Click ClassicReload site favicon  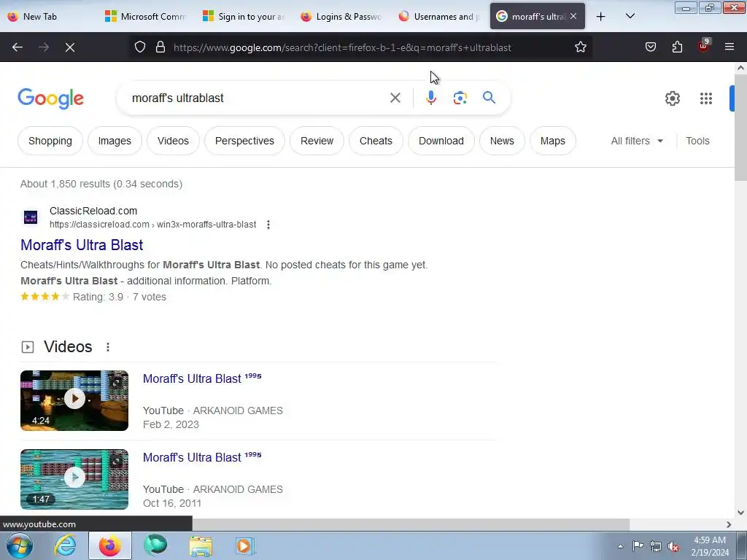[x=31, y=217]
